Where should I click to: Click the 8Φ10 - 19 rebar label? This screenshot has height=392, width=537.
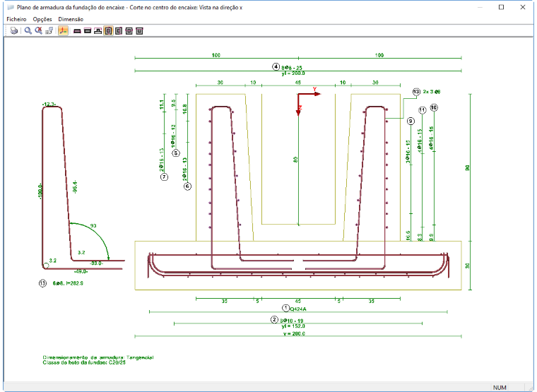pos(291,321)
